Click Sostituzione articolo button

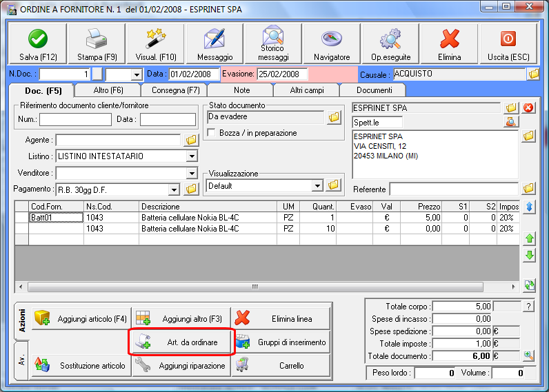pyautogui.click(x=81, y=365)
